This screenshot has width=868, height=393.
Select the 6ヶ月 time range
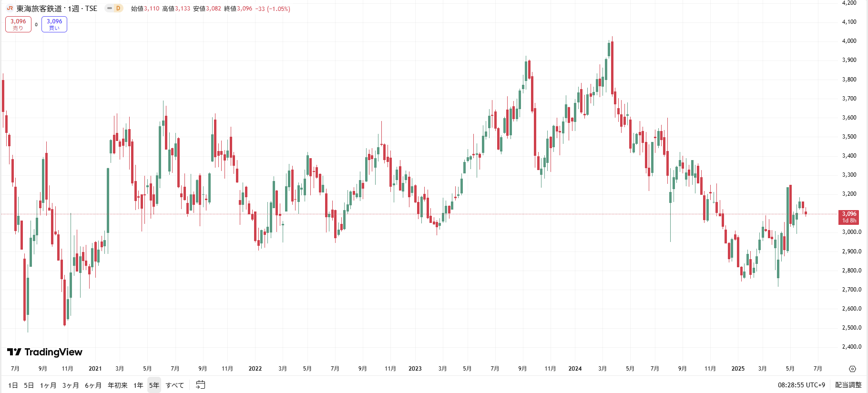[x=93, y=385]
